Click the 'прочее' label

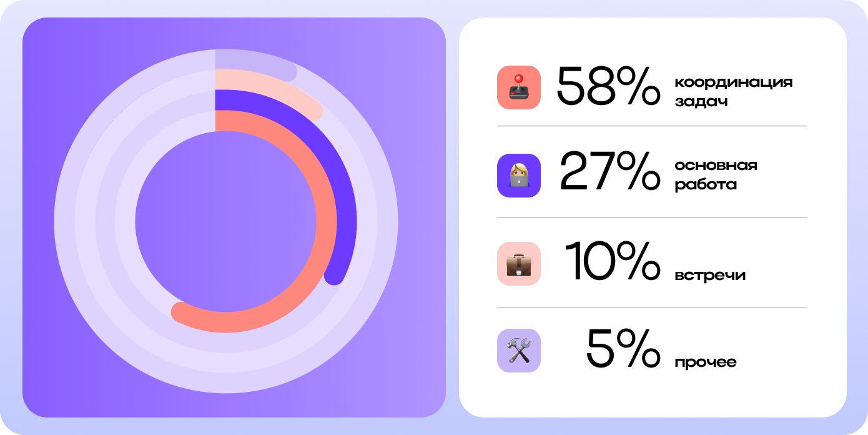click(x=706, y=362)
